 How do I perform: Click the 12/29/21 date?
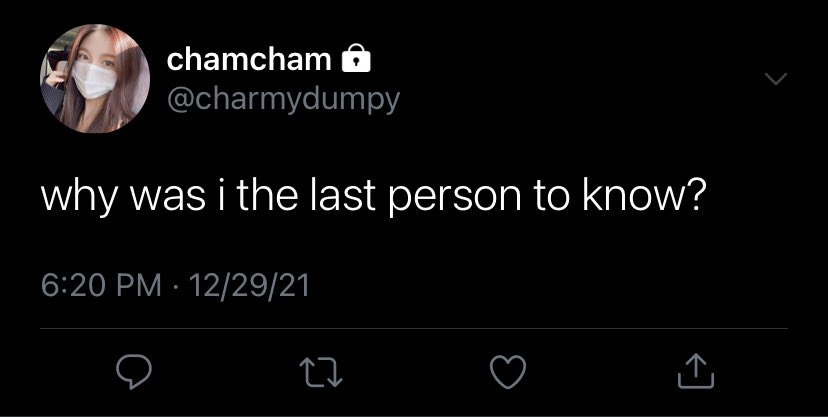tap(248, 286)
